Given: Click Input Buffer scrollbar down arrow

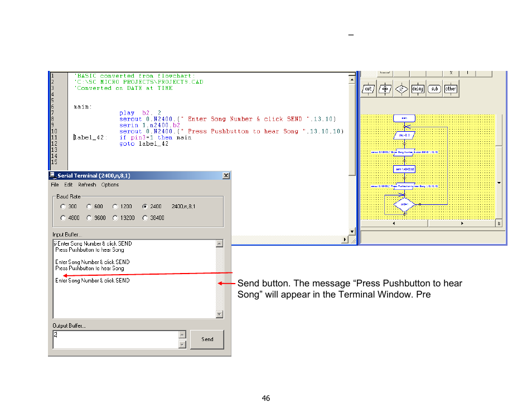Looking at the screenshot, I should click(220, 314).
